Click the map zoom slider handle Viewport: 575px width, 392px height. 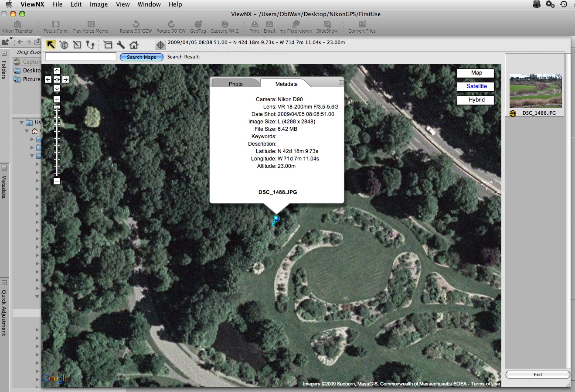tap(57, 107)
